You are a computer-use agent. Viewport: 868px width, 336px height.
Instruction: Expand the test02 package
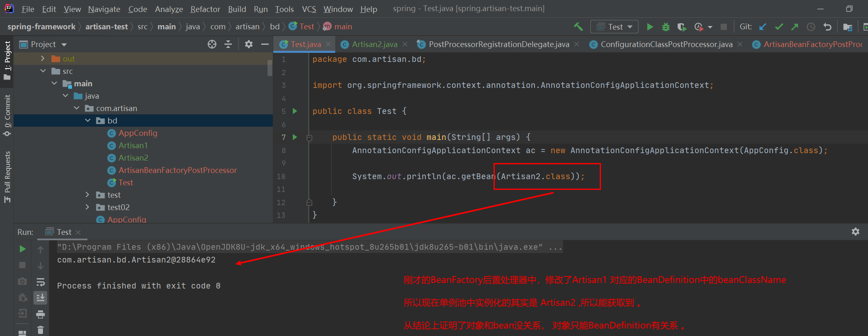87,207
